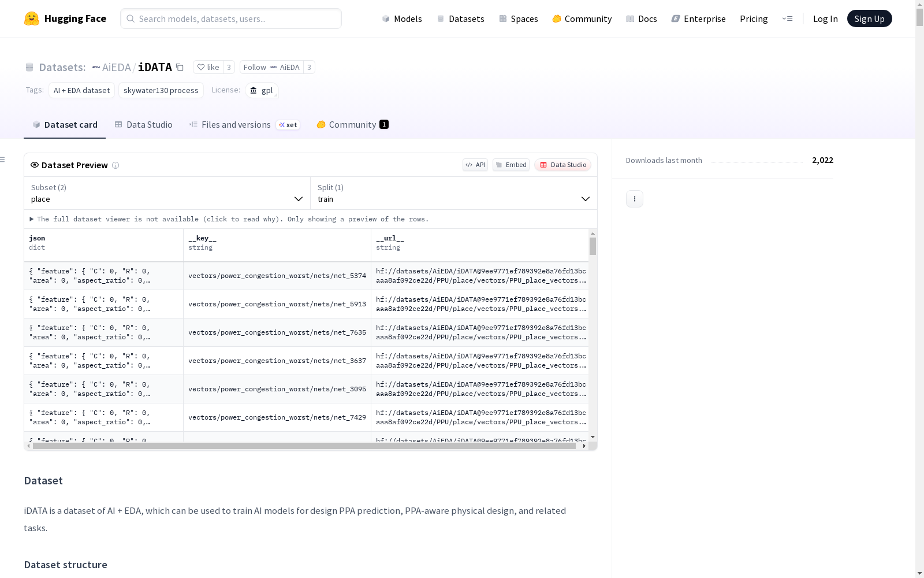Open the Docs page
Viewport: 924px width, 578px height.
tap(642, 18)
